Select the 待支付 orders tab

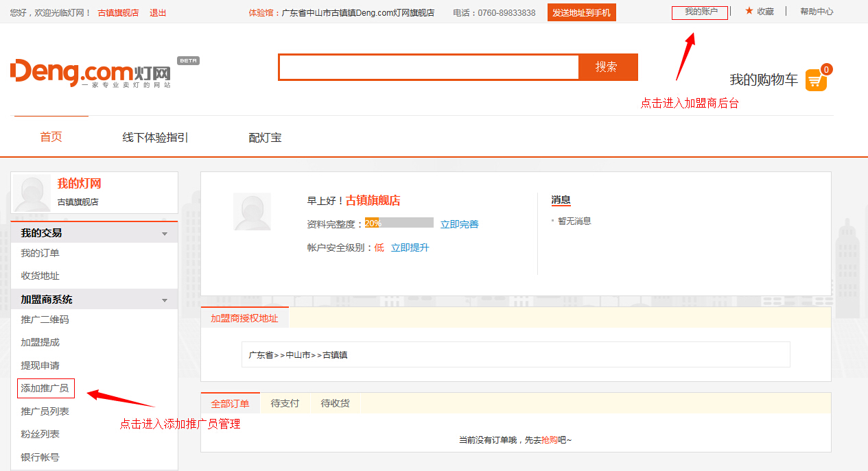click(285, 403)
